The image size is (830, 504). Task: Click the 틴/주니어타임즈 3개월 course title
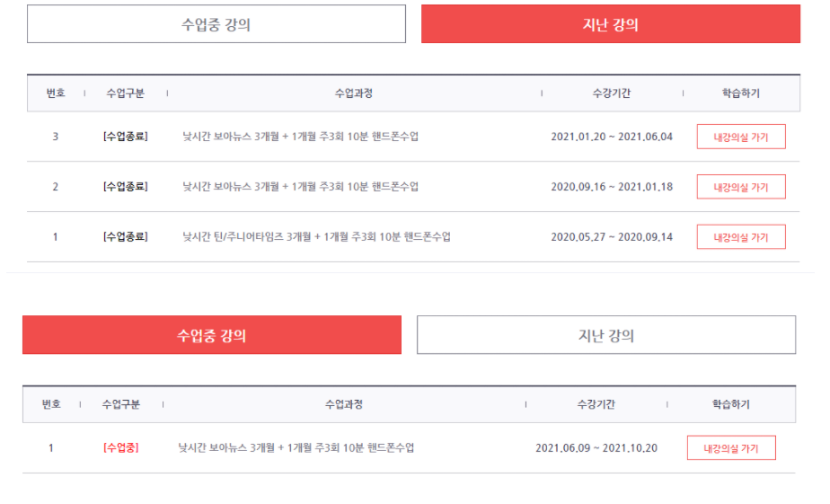[x=316, y=237]
